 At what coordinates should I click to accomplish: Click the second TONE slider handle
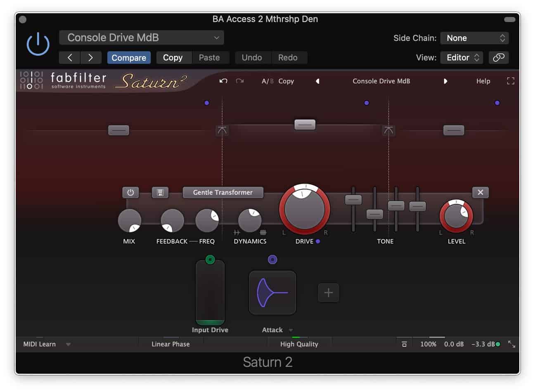pyautogui.click(x=375, y=214)
